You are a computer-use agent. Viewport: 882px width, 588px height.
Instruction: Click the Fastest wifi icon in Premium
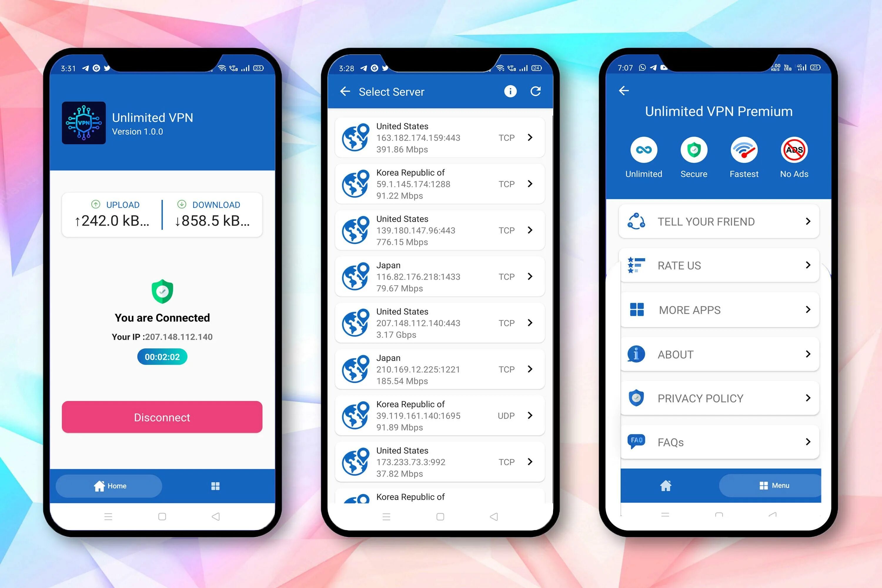click(743, 150)
